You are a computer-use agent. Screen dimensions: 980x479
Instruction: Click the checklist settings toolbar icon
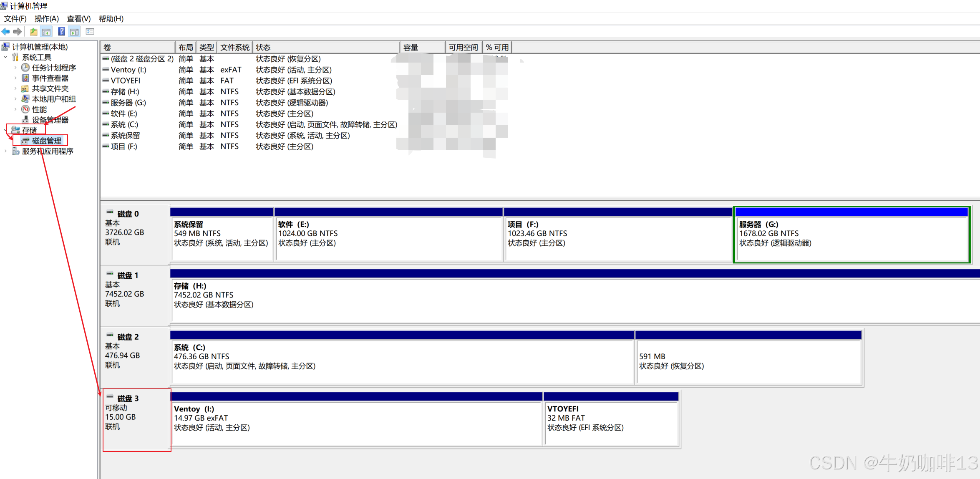(x=90, y=32)
